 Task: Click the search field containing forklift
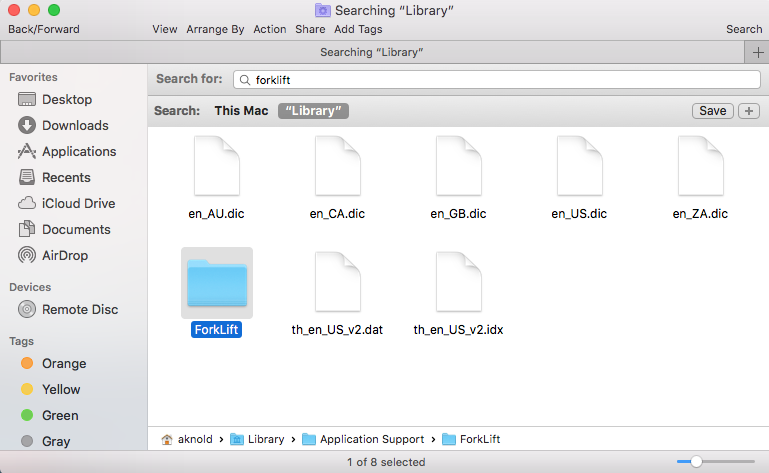point(497,79)
